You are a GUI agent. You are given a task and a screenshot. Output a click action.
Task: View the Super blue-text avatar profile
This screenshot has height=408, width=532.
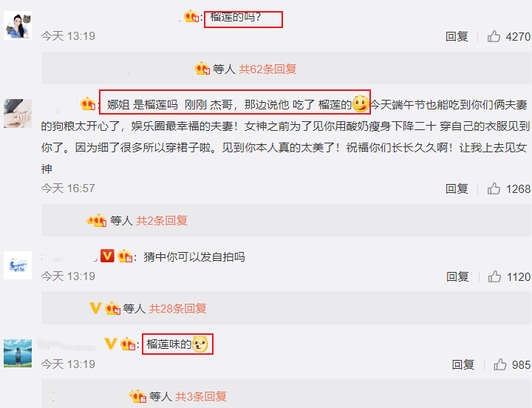click(18, 265)
